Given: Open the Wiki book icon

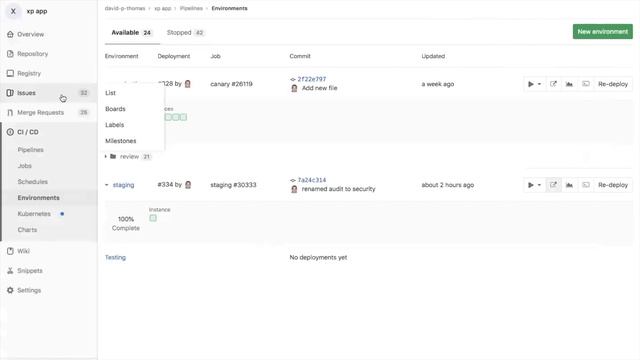Looking at the screenshot, I should click(10, 251).
